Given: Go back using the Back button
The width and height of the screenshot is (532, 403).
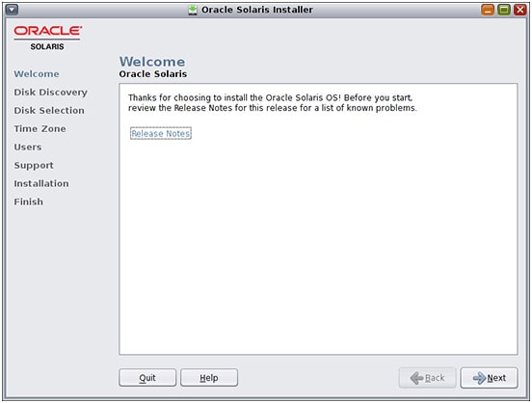Looking at the screenshot, I should [428, 378].
